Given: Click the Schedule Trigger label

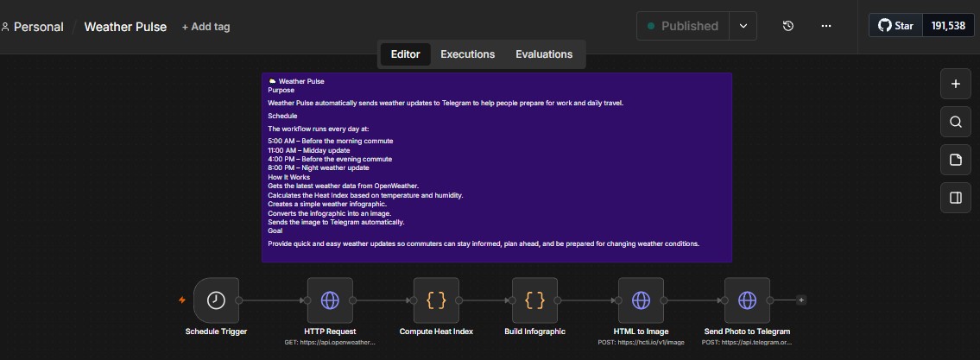Looking at the screenshot, I should (x=216, y=332).
